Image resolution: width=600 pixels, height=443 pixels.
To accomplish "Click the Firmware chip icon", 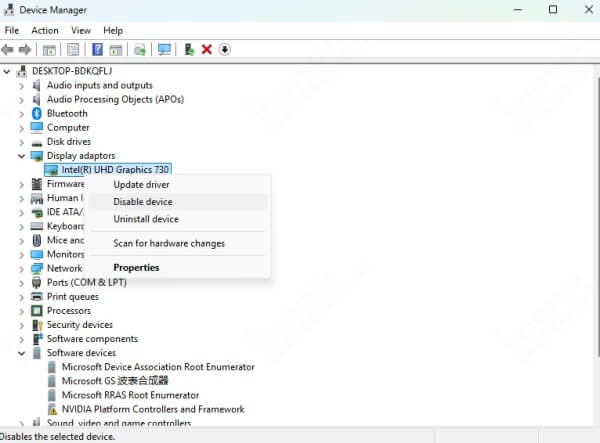I will pos(37,184).
